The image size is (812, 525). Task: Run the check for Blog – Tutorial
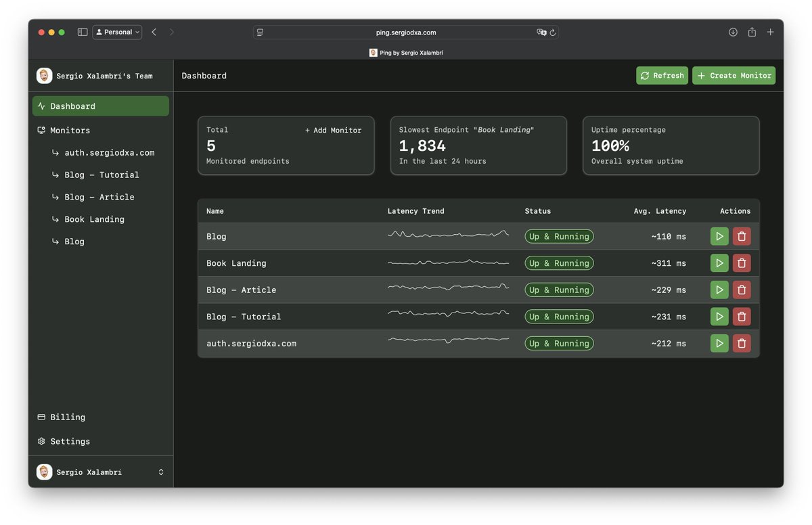[719, 317]
